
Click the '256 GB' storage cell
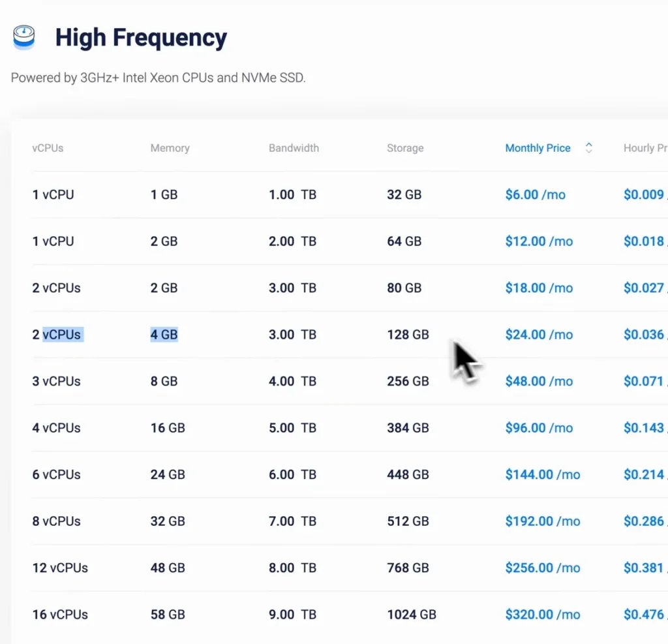click(x=408, y=382)
